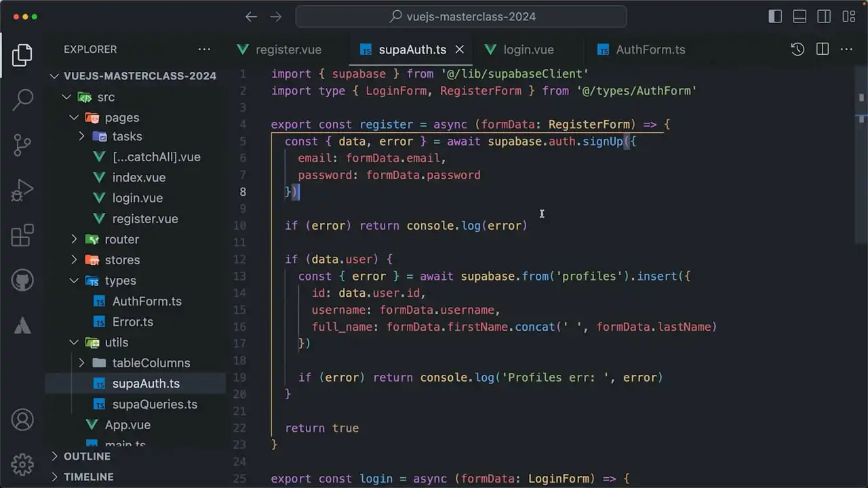The image size is (868, 488).
Task: Expand the TIMELINE section
Action: click(x=136, y=477)
